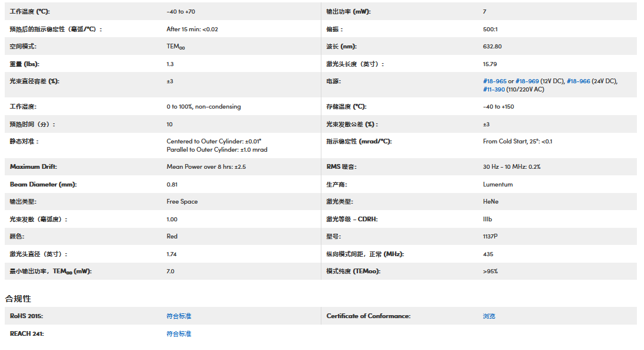Click the 'RMS 噪音:' label

(x=341, y=167)
